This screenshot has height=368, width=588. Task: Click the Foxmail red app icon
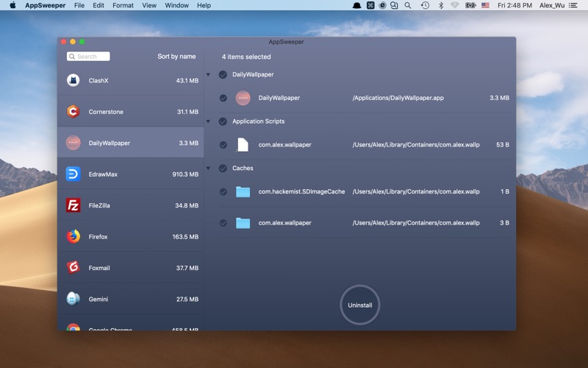click(x=73, y=268)
